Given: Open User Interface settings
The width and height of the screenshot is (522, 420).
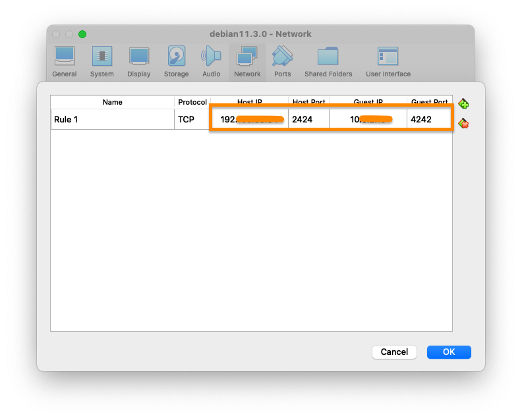Looking at the screenshot, I should tap(388, 62).
